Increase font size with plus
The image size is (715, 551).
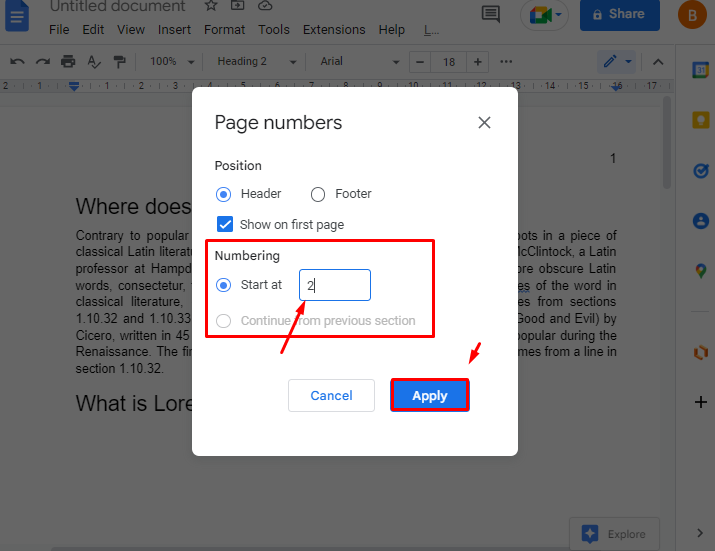[477, 62]
